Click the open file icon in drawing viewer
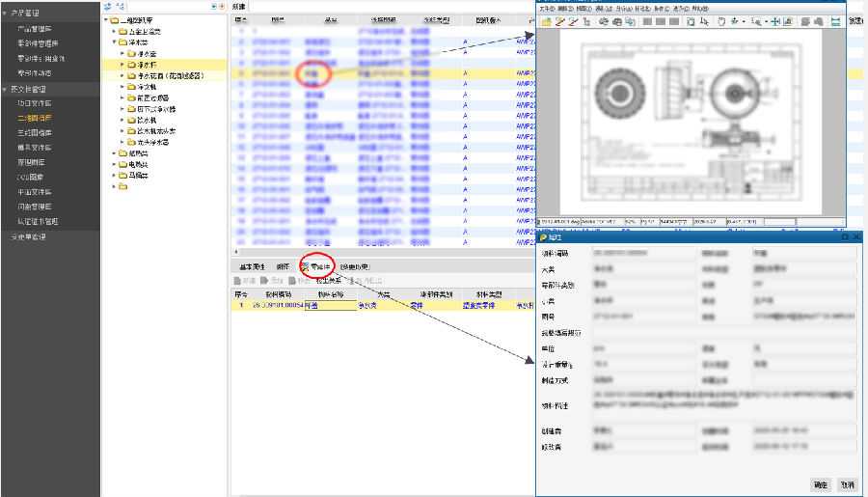 [547, 20]
